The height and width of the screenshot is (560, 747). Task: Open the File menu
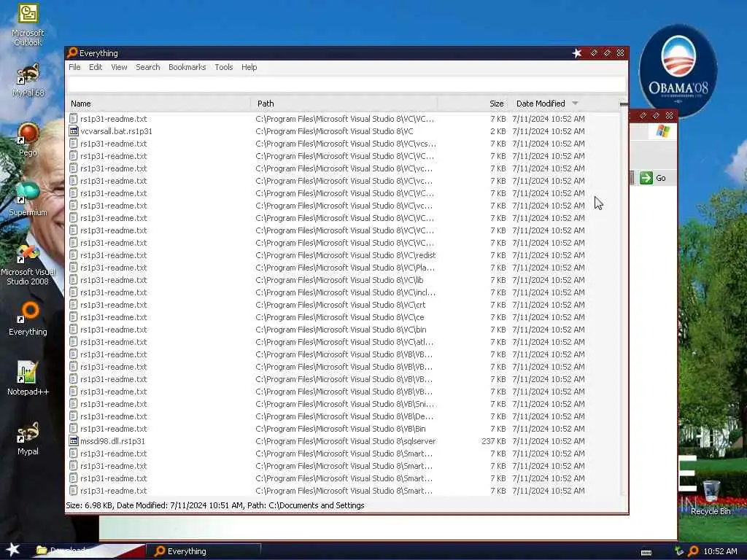point(74,67)
